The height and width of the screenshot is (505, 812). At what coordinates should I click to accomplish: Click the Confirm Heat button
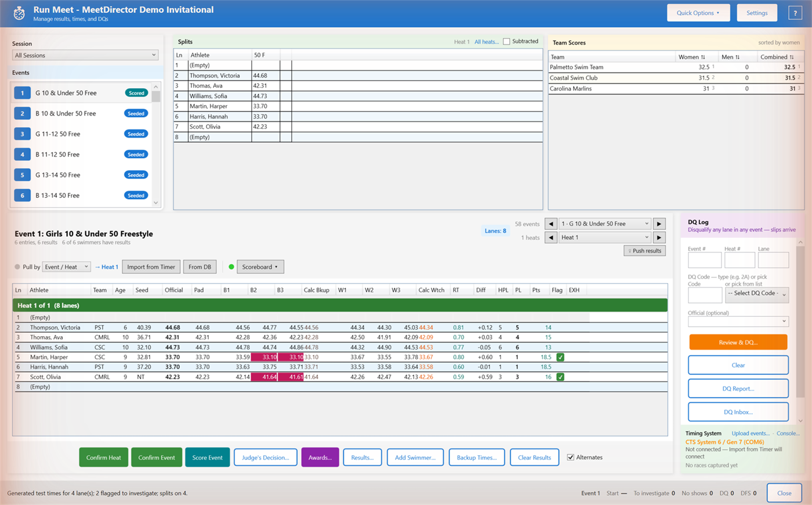coord(104,457)
